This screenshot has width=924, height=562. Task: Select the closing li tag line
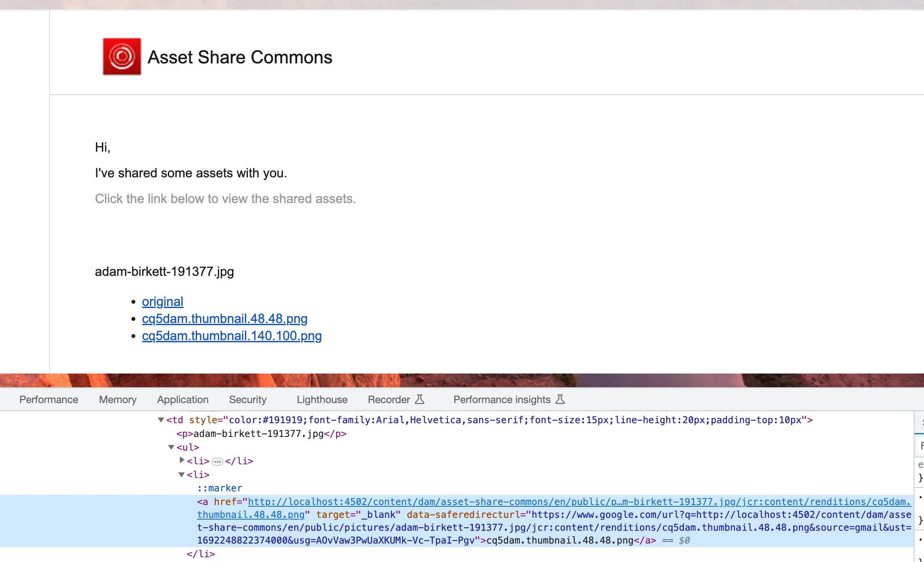click(x=200, y=554)
